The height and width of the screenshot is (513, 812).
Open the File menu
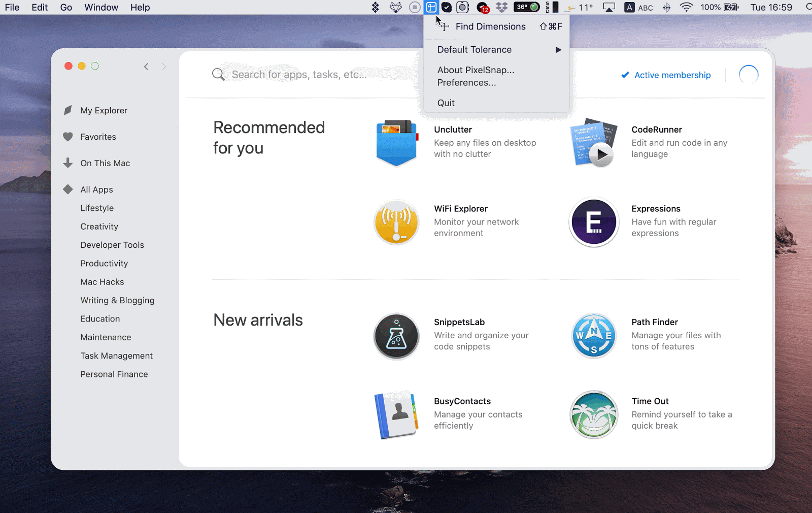tap(12, 7)
